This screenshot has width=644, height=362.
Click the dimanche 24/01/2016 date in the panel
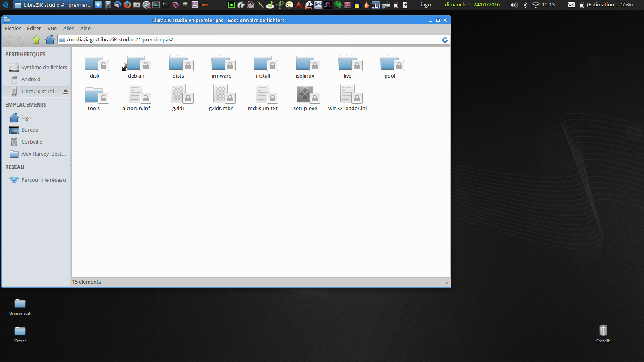coord(472,5)
